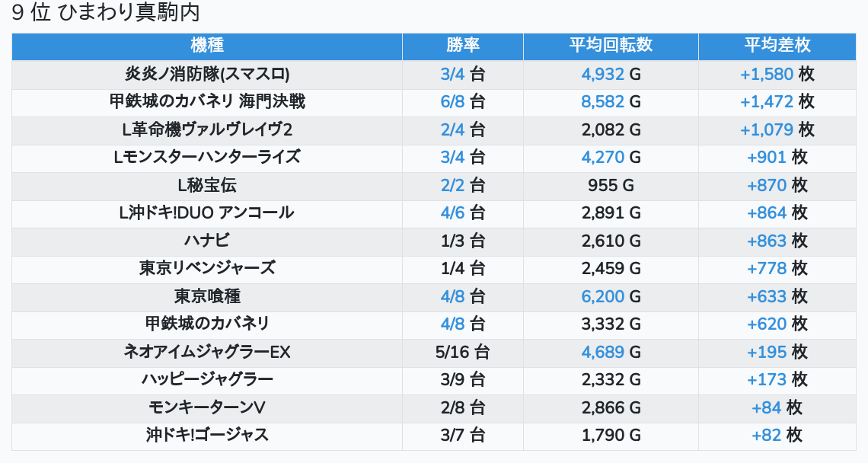
Task: Click the 機種 column header
Action: point(207,46)
